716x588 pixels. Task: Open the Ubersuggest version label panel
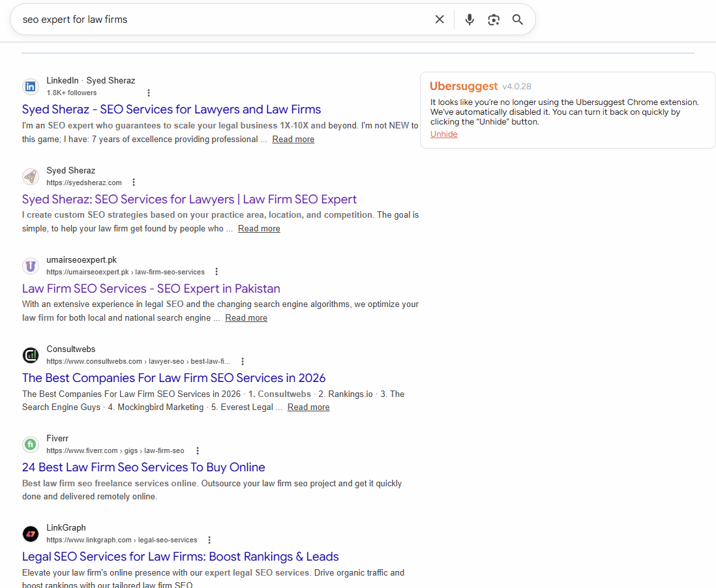click(x=520, y=86)
